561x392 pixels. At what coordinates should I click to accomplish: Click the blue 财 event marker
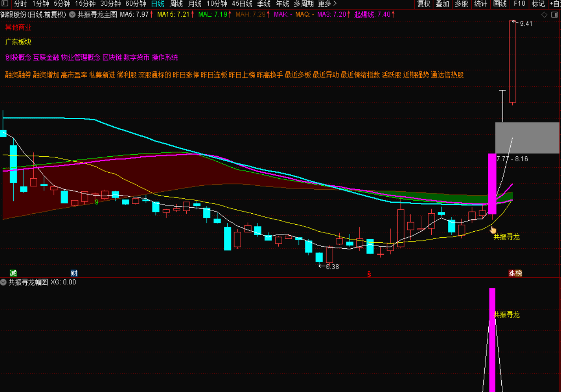74,273
